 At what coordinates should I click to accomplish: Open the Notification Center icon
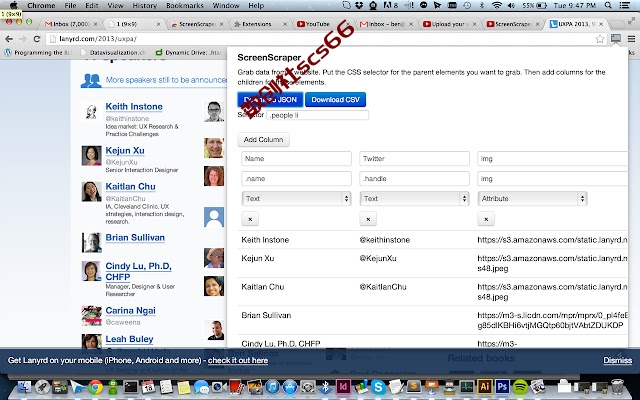624,5
